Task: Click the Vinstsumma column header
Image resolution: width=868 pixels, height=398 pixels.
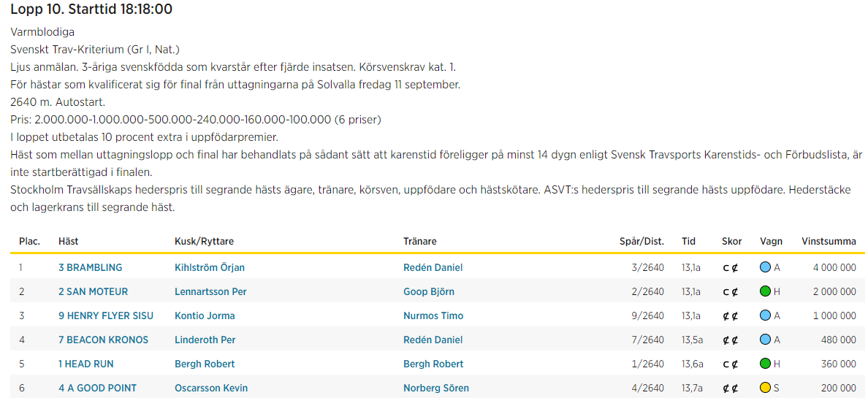Action: pos(829,241)
